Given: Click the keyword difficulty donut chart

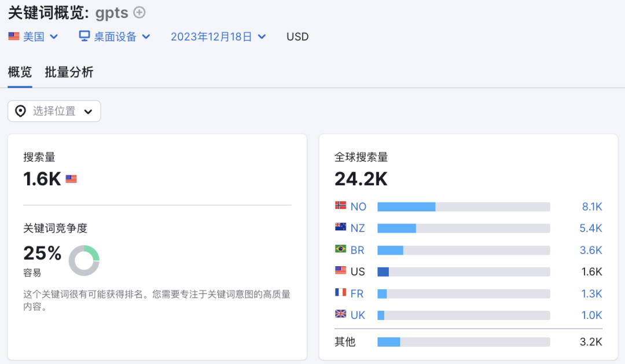Looking at the screenshot, I should 84,260.
